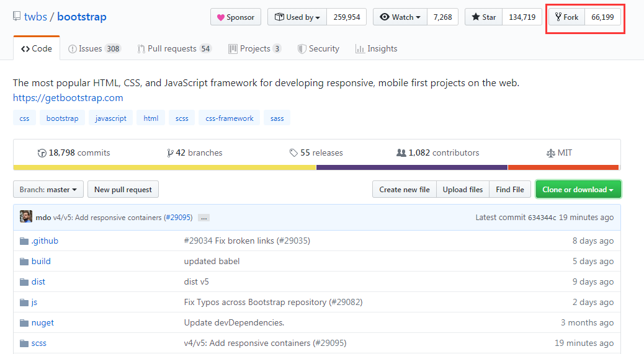644x354 pixels.
Task: Expand Clone or download menu
Action: 578,190
